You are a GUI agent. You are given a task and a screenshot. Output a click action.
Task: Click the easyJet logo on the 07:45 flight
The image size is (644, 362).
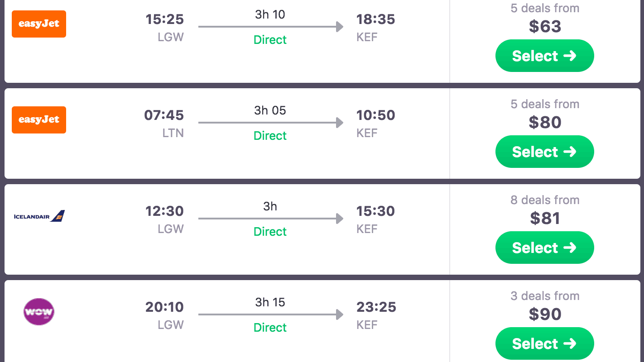[x=39, y=120]
